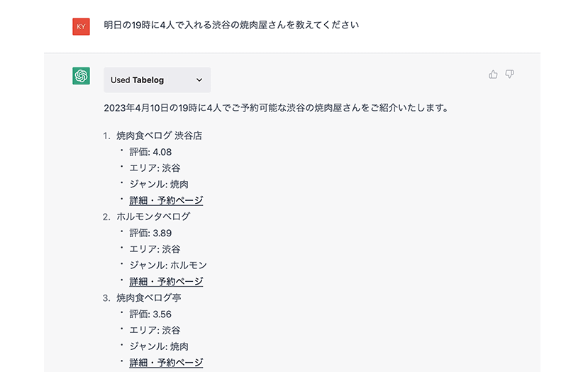
Task: Click the red KY user avatar
Action: pos(81,27)
